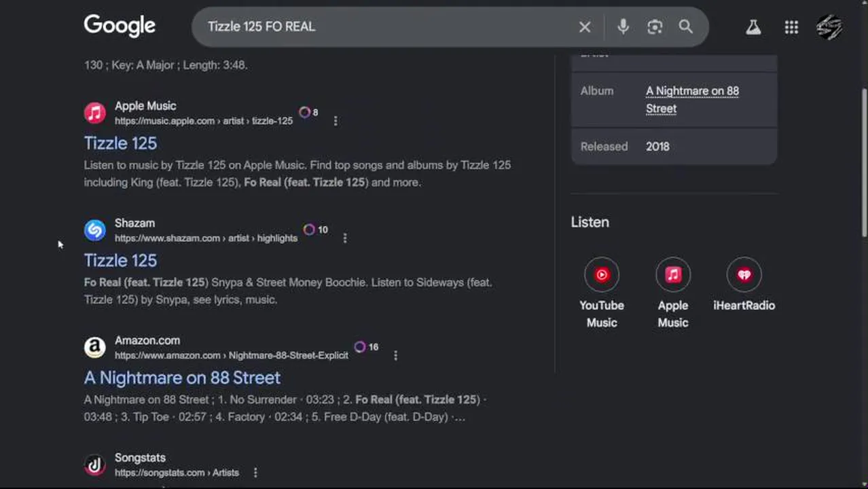Open more options for Amazon result

point(396,355)
